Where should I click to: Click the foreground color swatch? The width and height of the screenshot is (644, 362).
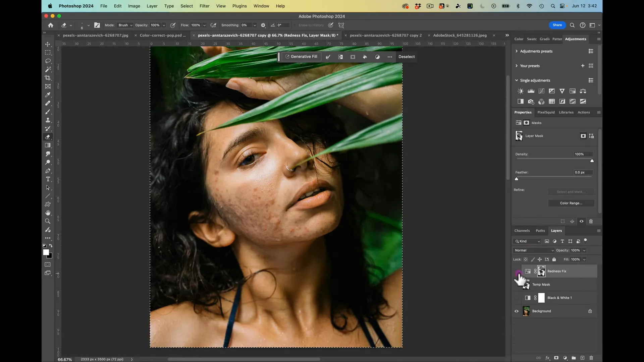[x=46, y=252]
